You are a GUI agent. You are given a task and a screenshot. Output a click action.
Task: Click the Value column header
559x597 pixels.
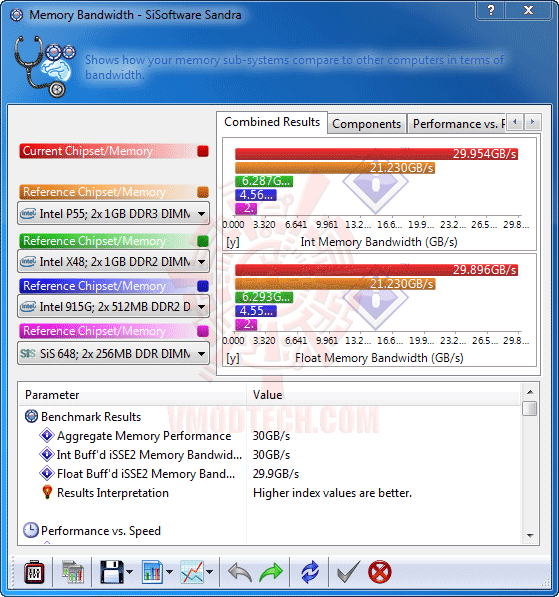tap(384, 395)
